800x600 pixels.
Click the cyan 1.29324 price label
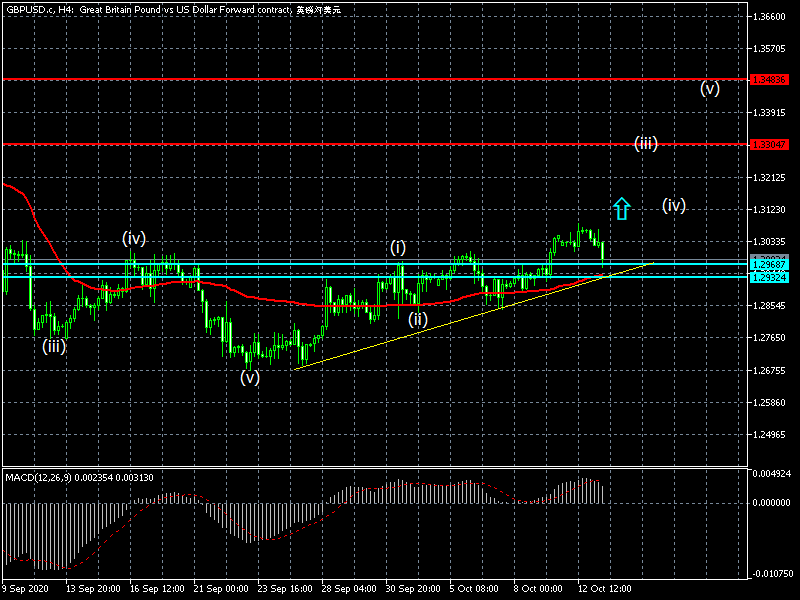(x=769, y=277)
